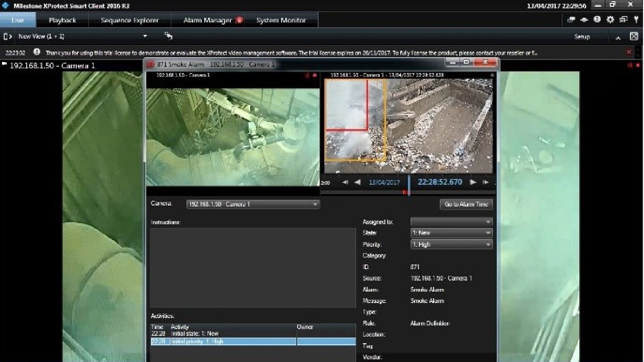Viewport: 644px width, 362px height.
Task: Open the settings gear icon
Action: (610, 19)
